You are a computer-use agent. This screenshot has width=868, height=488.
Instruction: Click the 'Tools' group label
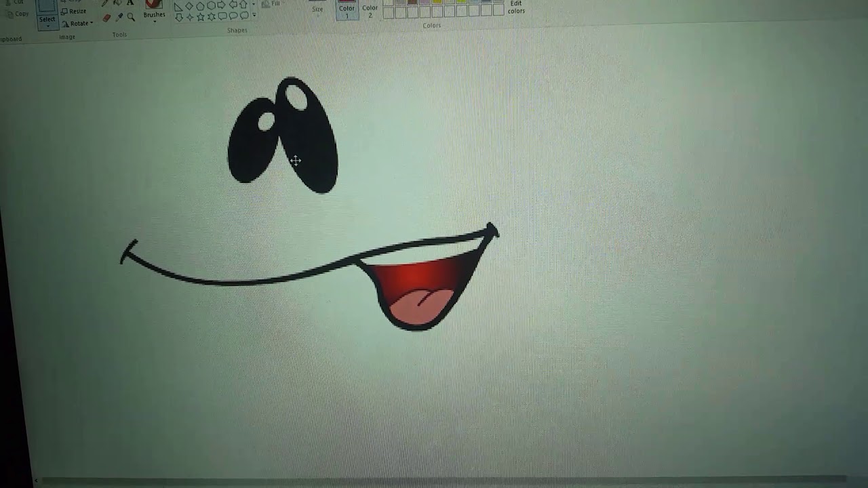tap(119, 35)
